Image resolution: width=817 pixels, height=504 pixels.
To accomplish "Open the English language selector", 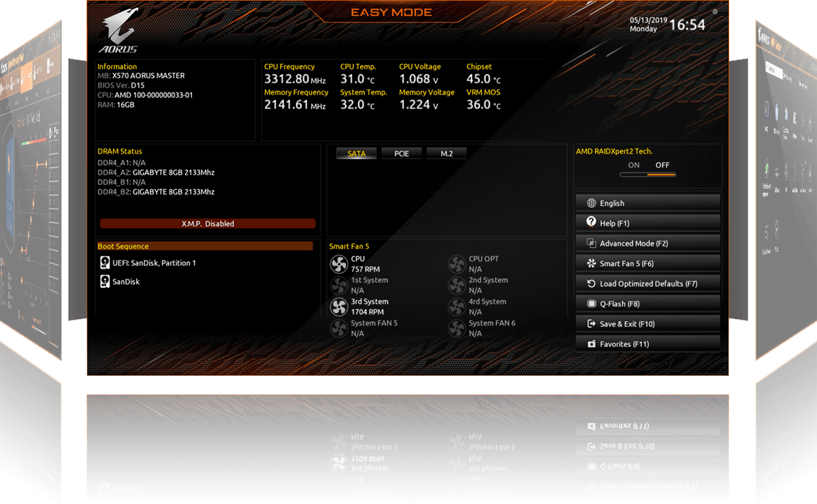I will [x=647, y=203].
